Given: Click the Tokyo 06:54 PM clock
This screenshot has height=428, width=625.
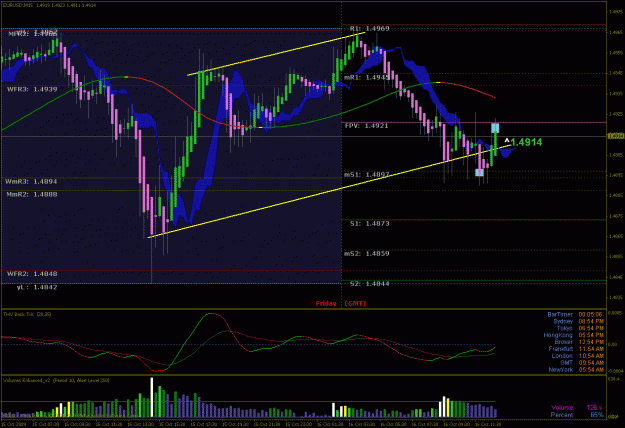Looking at the screenshot, I should (x=580, y=328).
